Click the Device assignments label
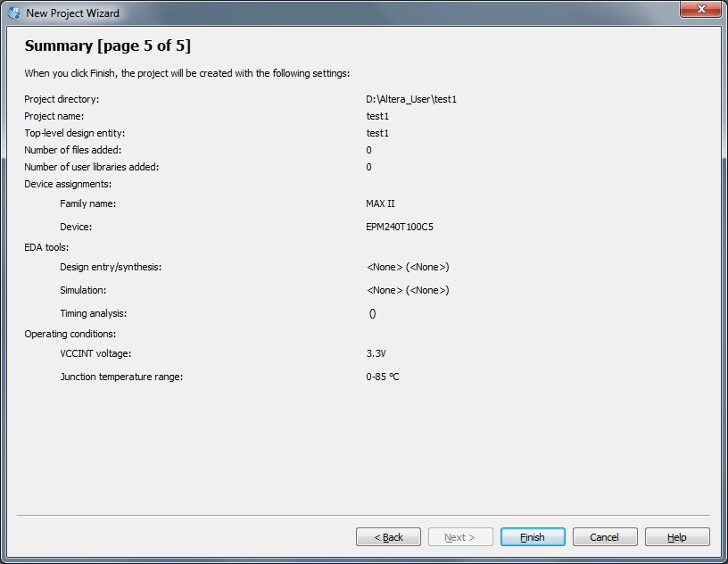The width and height of the screenshot is (728, 564). pyautogui.click(x=68, y=184)
